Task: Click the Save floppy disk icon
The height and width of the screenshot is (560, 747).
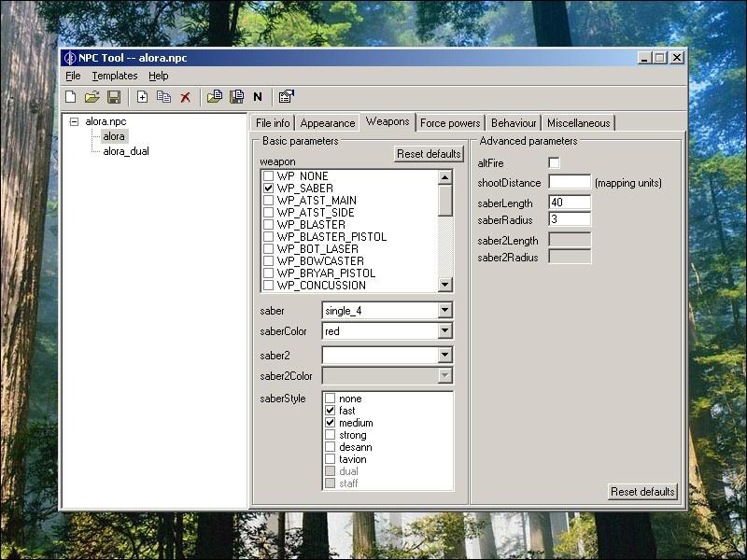Action: click(114, 97)
